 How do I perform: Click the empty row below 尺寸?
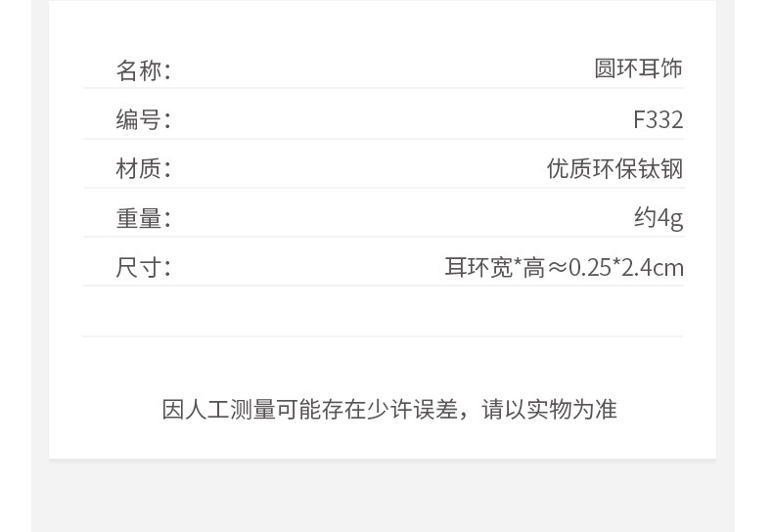[383, 312]
